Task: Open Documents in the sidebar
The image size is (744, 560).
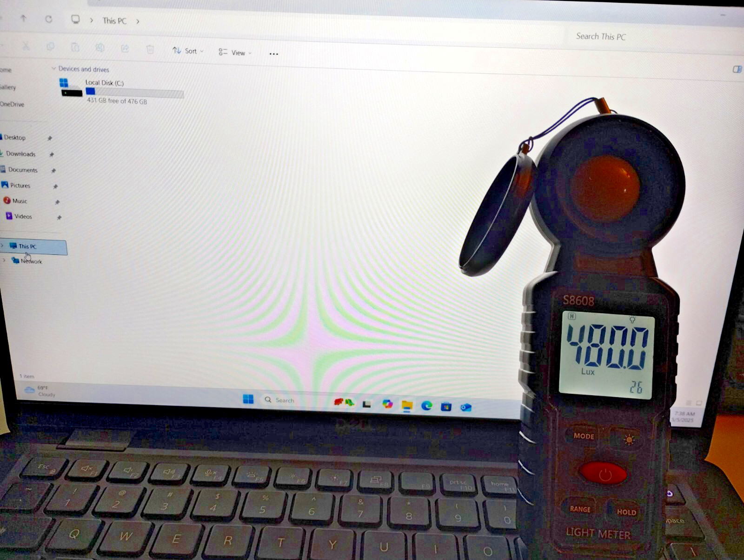Action: coord(23,170)
